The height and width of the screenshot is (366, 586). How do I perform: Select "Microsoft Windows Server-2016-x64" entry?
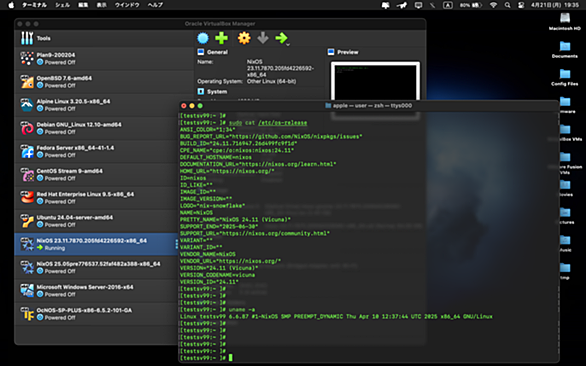tap(85, 287)
